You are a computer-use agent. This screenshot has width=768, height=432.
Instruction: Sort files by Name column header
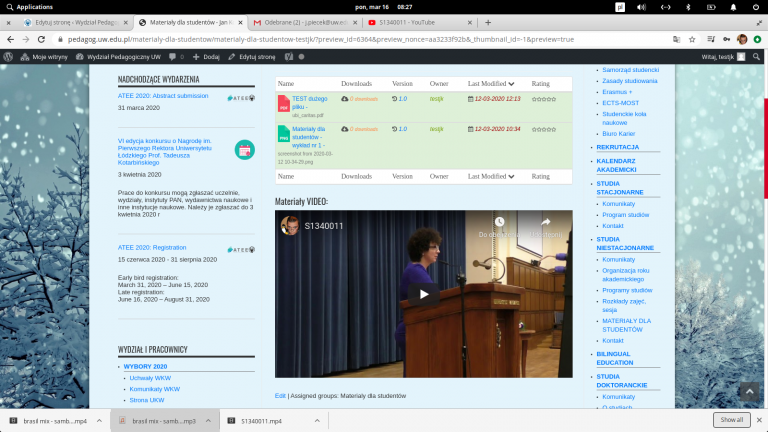click(x=286, y=84)
